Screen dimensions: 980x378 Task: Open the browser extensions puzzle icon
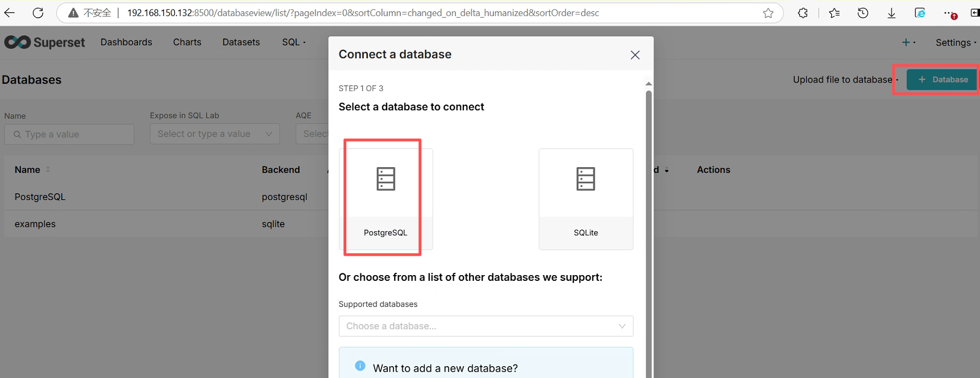pyautogui.click(x=803, y=13)
